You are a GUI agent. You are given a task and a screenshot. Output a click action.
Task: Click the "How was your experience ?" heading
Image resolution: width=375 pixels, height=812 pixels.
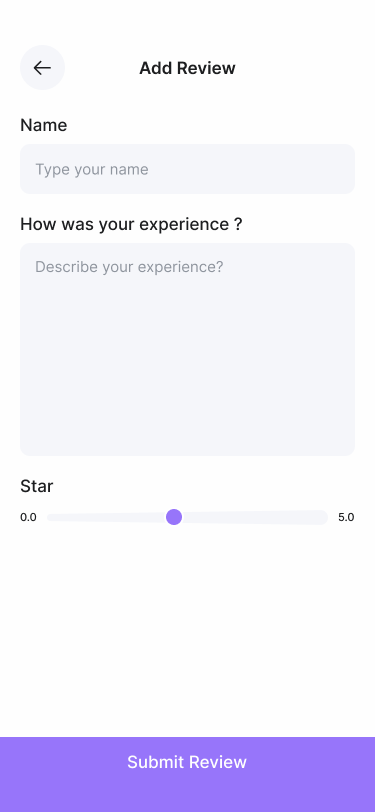click(x=131, y=224)
